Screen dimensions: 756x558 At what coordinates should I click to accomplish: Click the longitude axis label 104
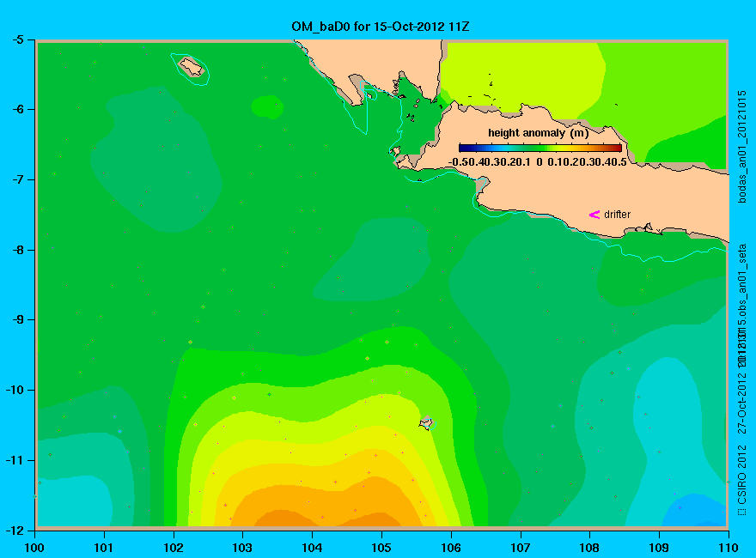point(312,548)
